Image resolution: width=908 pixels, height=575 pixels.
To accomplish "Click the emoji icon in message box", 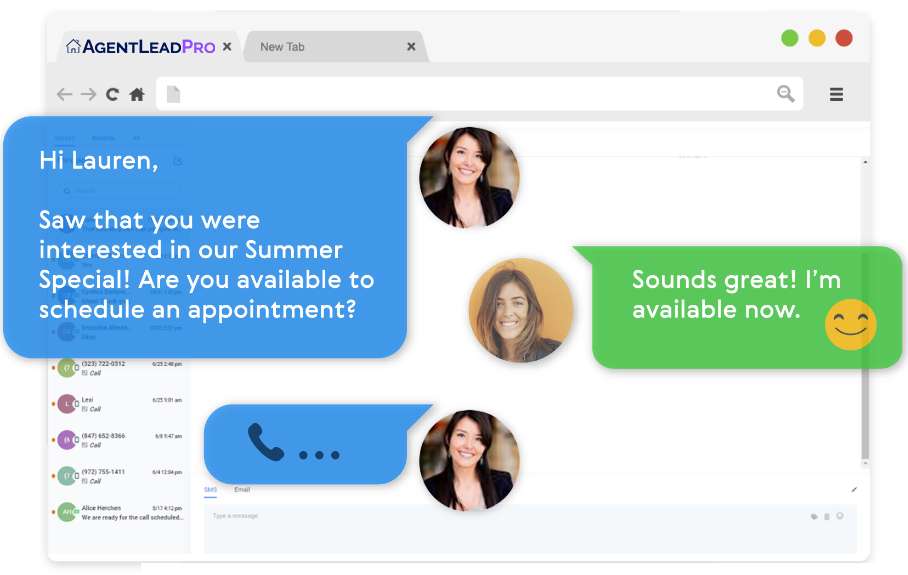I will tap(840, 516).
